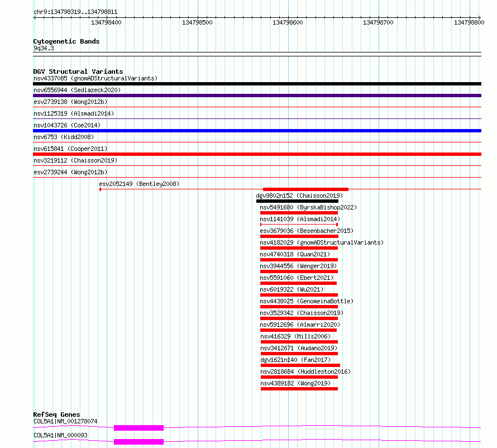
Task: Select the dgv9802n152 Chaisson2019 black bar
Action: (x=297, y=201)
